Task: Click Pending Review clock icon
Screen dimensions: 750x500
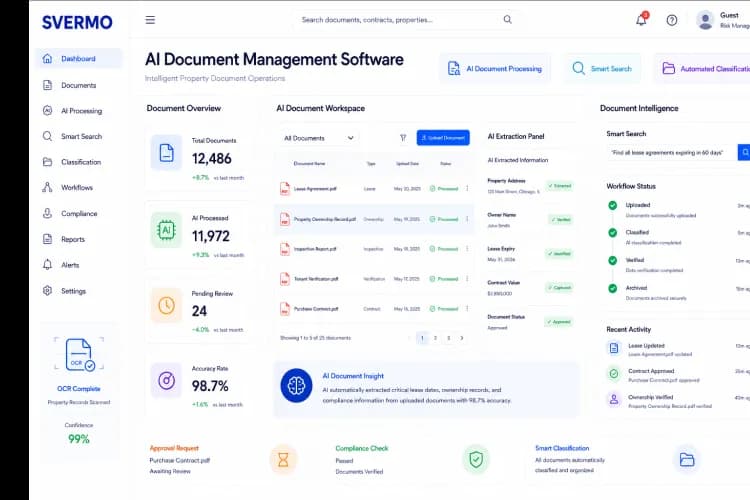Action: click(166, 305)
